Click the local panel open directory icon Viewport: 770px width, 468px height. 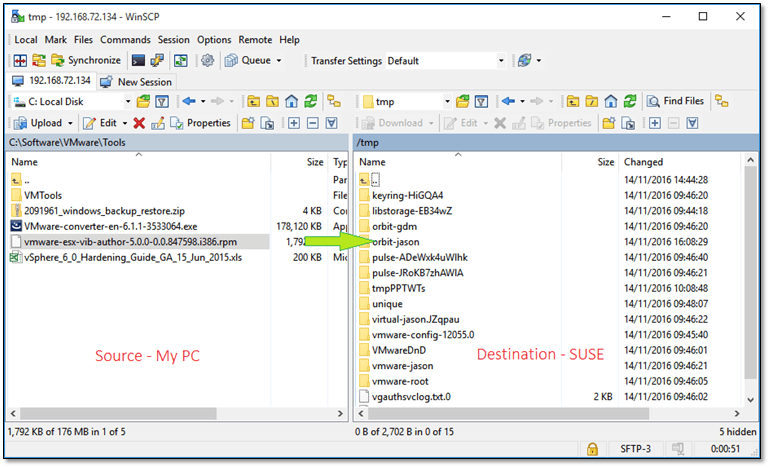(143, 102)
